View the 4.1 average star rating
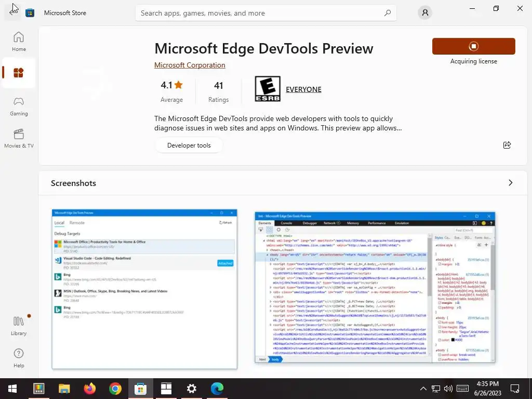532x399 pixels. [171, 91]
